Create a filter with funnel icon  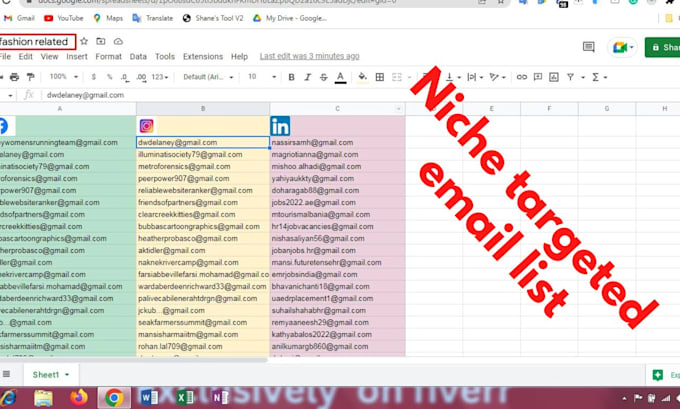pos(570,77)
